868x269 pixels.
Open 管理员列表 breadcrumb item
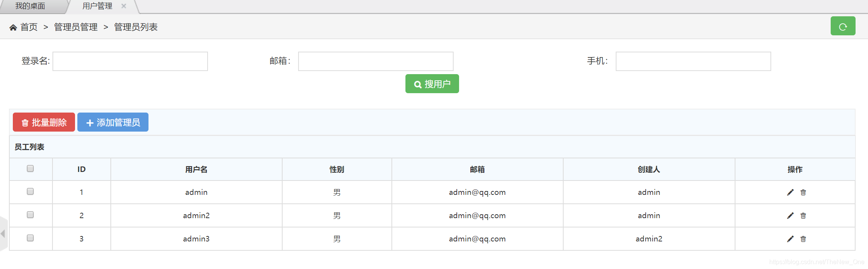pyautogui.click(x=136, y=27)
